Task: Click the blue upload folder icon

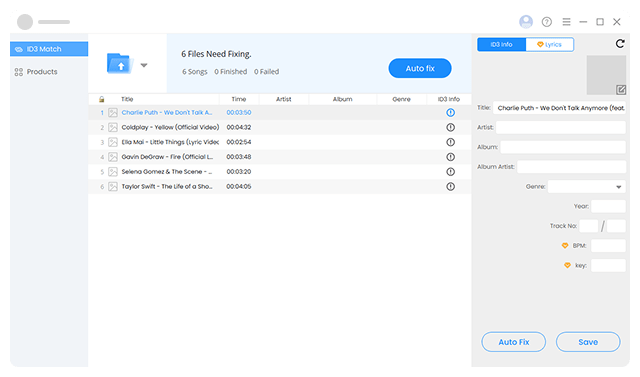Action: coord(120,64)
